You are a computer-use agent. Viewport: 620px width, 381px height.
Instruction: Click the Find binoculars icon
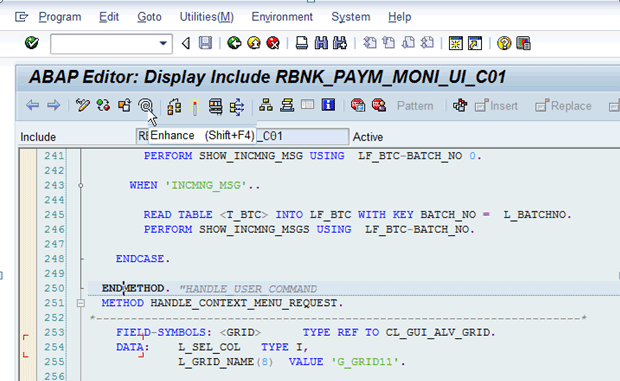pyautogui.click(x=321, y=43)
